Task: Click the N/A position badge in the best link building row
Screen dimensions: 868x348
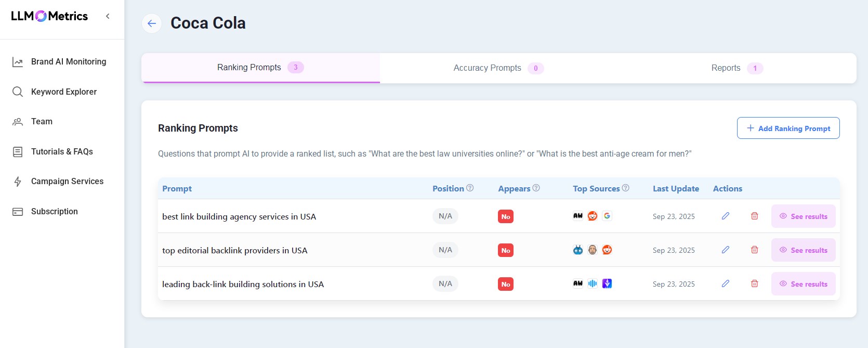Action: (x=445, y=216)
